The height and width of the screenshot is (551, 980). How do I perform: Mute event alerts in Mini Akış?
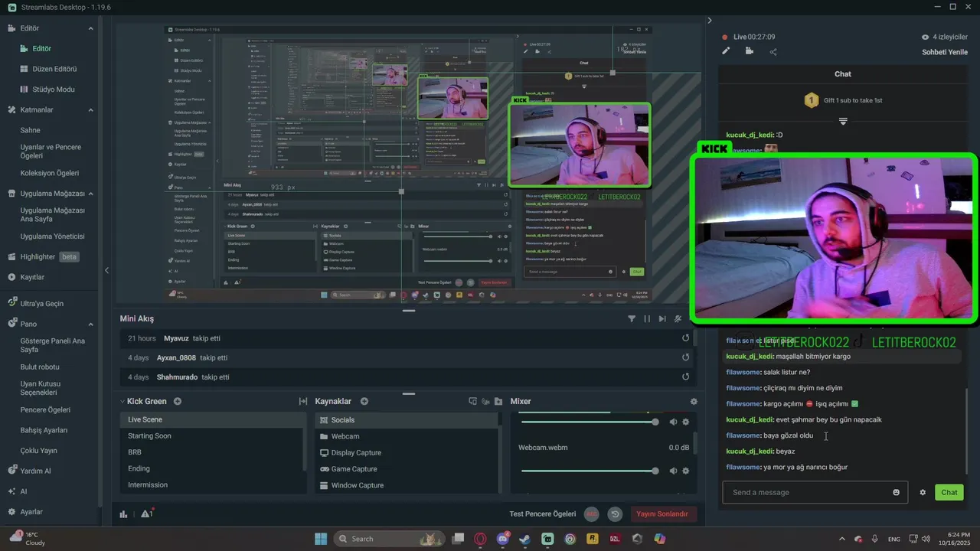click(x=678, y=318)
